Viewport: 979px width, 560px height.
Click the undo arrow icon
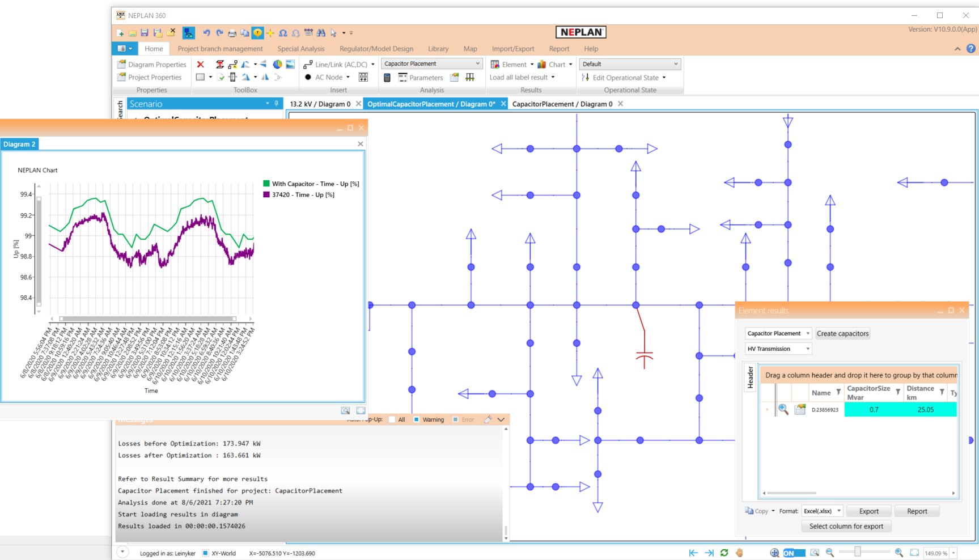point(206,33)
